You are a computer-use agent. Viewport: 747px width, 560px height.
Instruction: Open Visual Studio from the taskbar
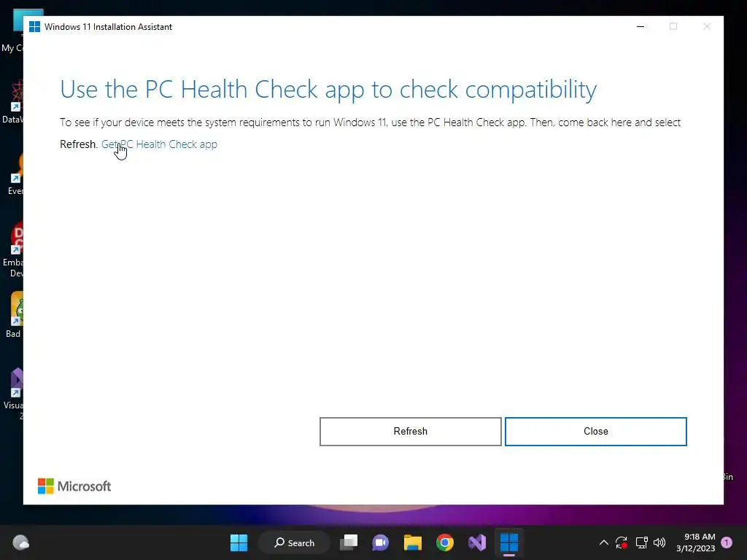click(x=477, y=542)
